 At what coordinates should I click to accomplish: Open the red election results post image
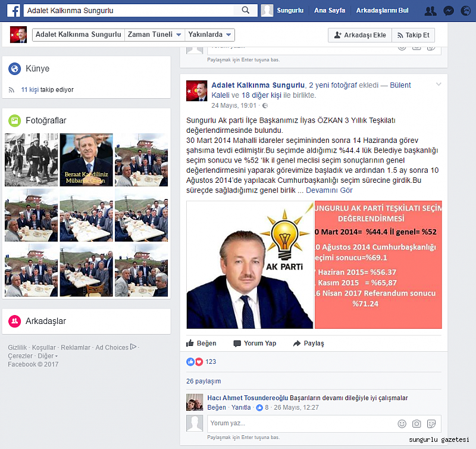click(378, 264)
